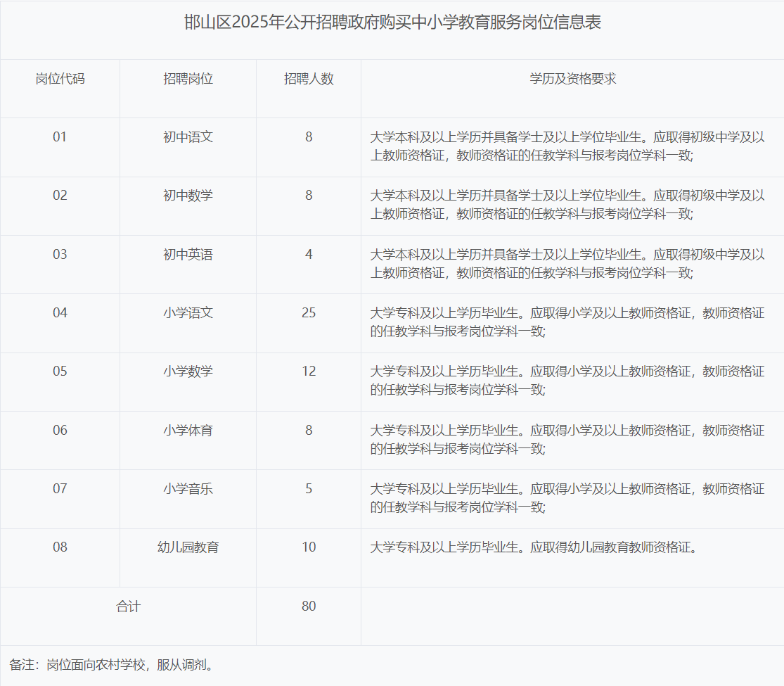The image size is (784, 686).
Task: Click the recruit count 8 for 小学体育
Action: [x=309, y=431]
